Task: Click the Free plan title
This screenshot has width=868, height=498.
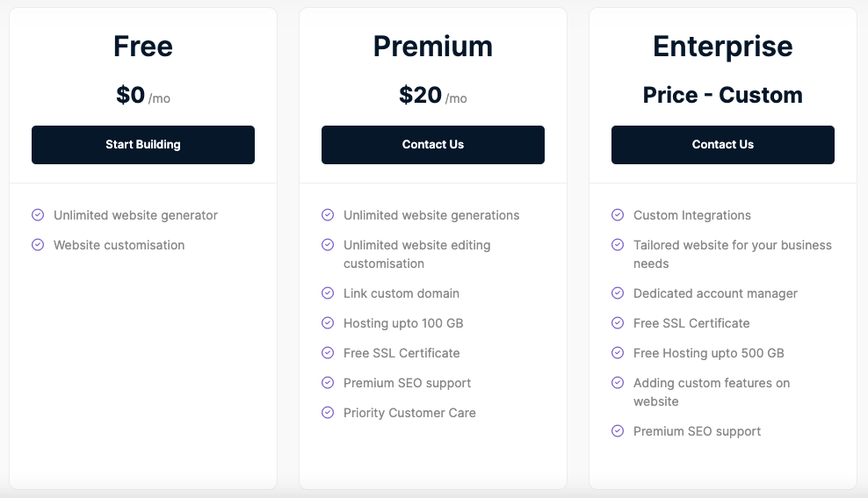Action: click(143, 46)
